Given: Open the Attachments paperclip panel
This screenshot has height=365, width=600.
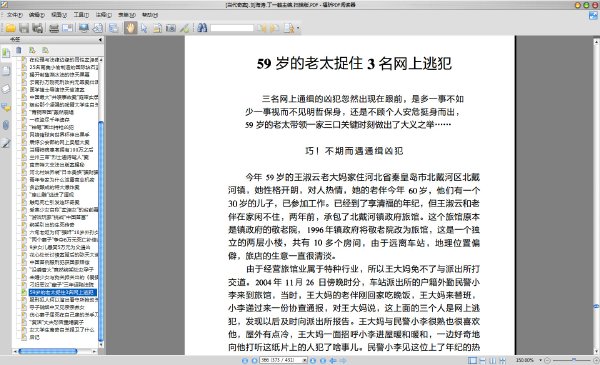Looking at the screenshot, I should click(6, 125).
